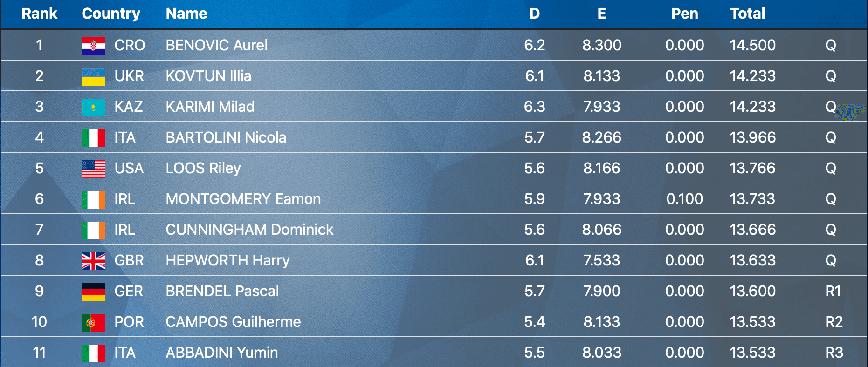868x367 pixels.
Task: Click the Ukraine flag icon
Action: [93, 76]
